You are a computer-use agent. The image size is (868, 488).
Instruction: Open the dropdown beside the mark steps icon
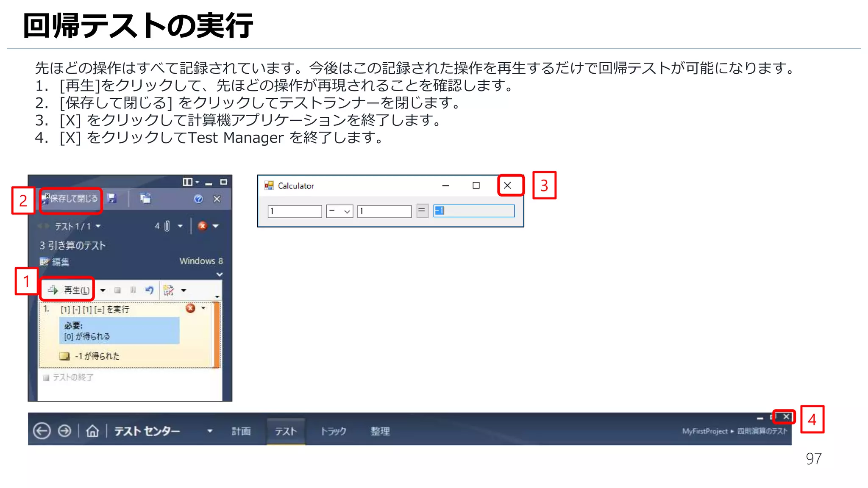click(x=184, y=291)
